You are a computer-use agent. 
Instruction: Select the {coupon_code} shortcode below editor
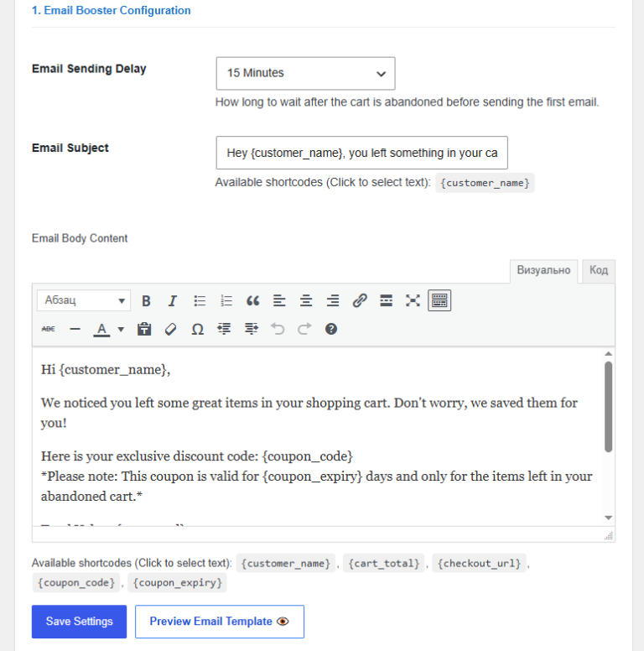[x=76, y=583]
